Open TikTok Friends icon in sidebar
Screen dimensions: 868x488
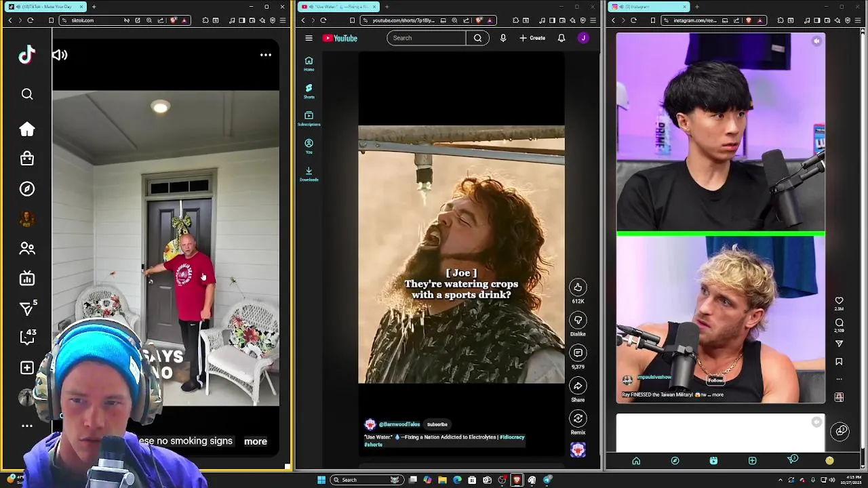tap(27, 249)
